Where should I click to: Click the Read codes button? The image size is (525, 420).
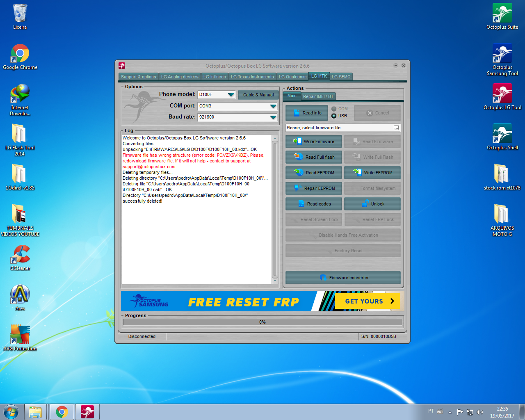click(314, 204)
